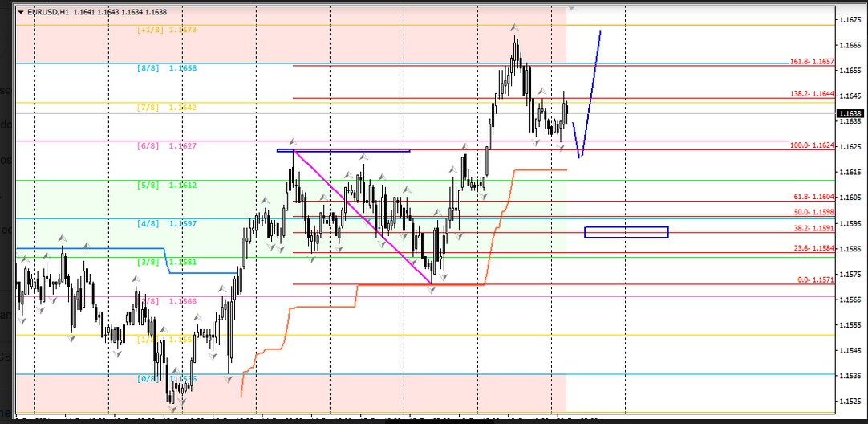
Task: Click the 161.8- 1.1657 Fibonacci label
Action: click(812, 62)
